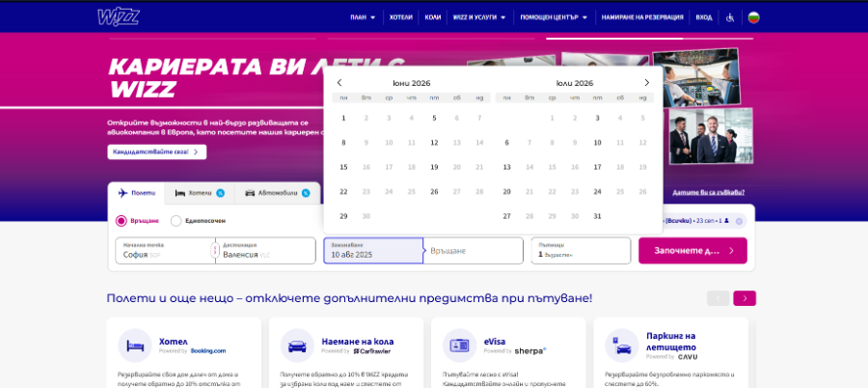Show next carousel services with pink arrow
This screenshot has width=868, height=388.
pyautogui.click(x=745, y=298)
